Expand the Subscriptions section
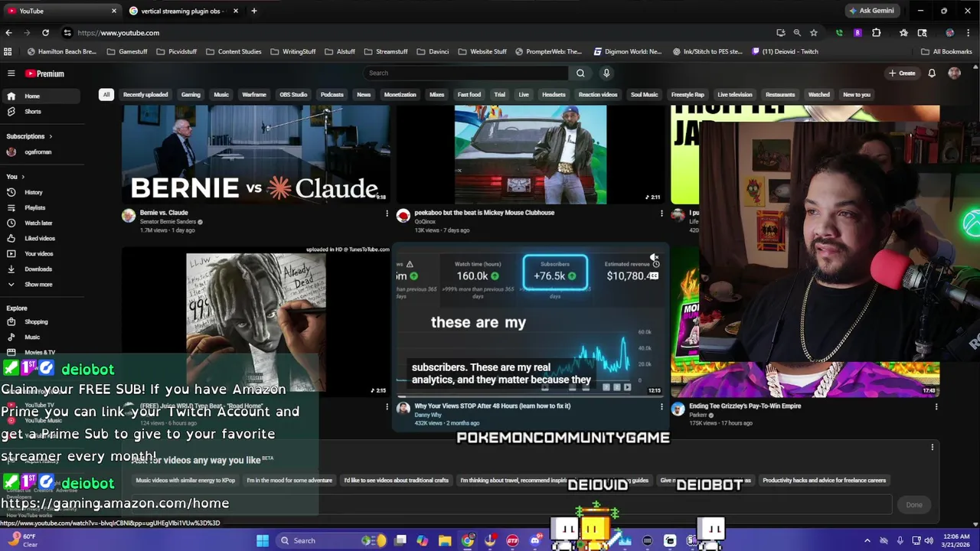 (x=29, y=136)
